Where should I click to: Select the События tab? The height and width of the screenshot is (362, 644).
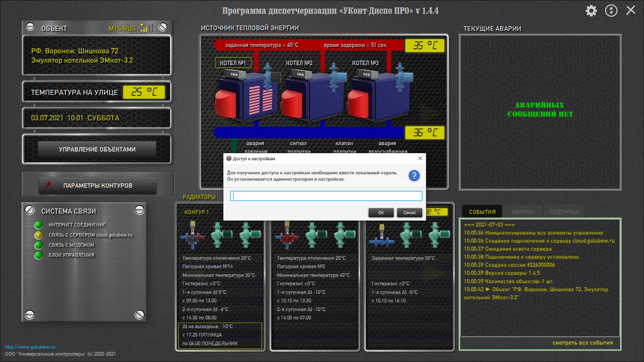(x=482, y=212)
